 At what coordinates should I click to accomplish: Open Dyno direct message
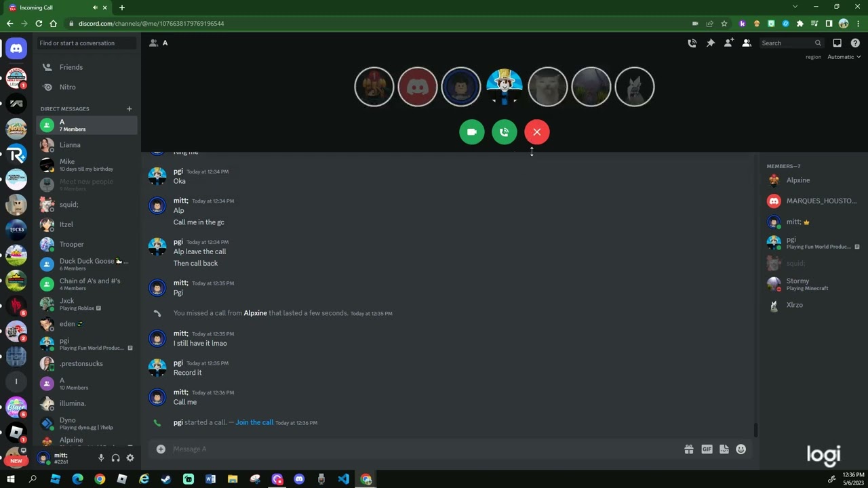(87, 423)
